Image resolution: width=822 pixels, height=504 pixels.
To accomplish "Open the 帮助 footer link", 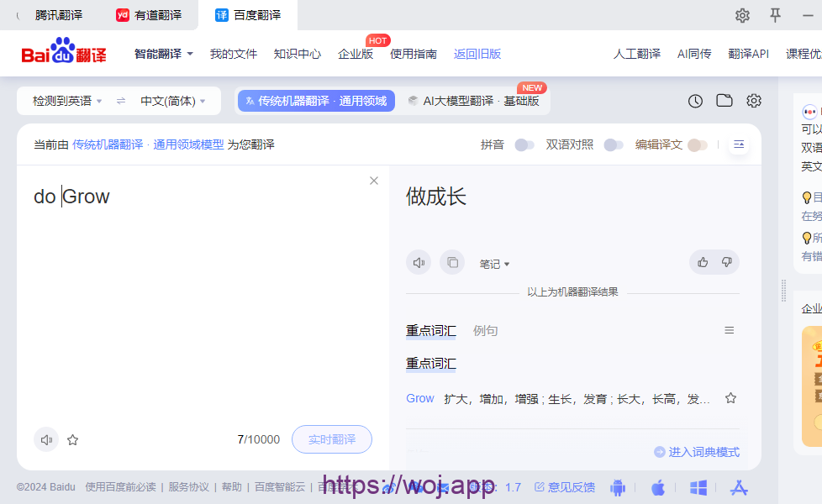I will pos(232,487).
